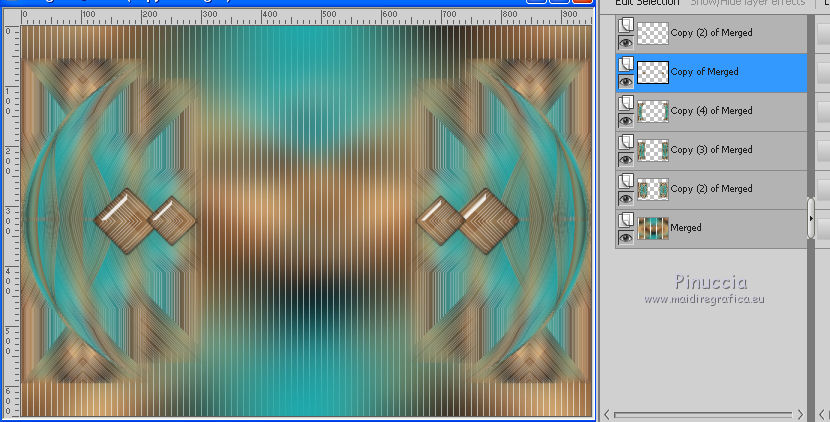The height and width of the screenshot is (422, 830).
Task: Select thumbnail of topmost Copy (2) layer
Action: coord(653,33)
